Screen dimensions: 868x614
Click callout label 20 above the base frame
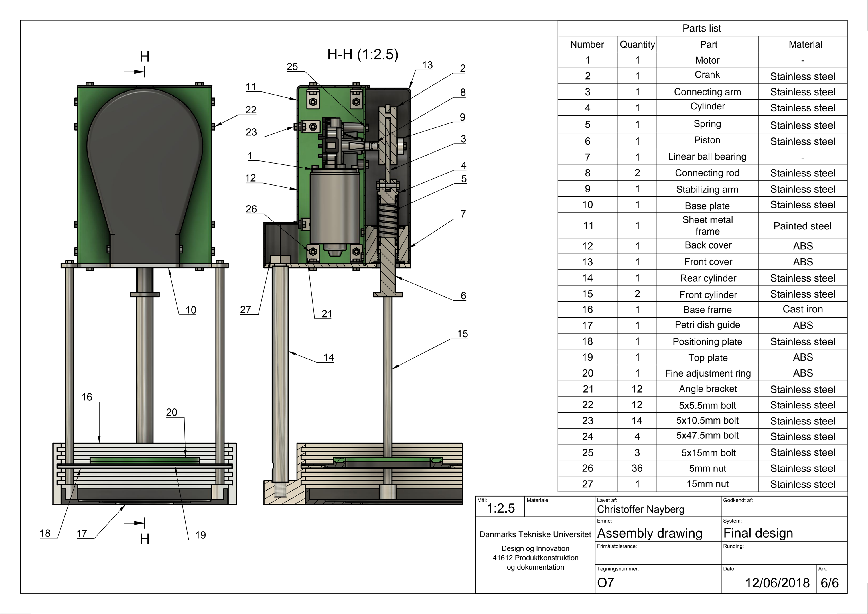(172, 412)
